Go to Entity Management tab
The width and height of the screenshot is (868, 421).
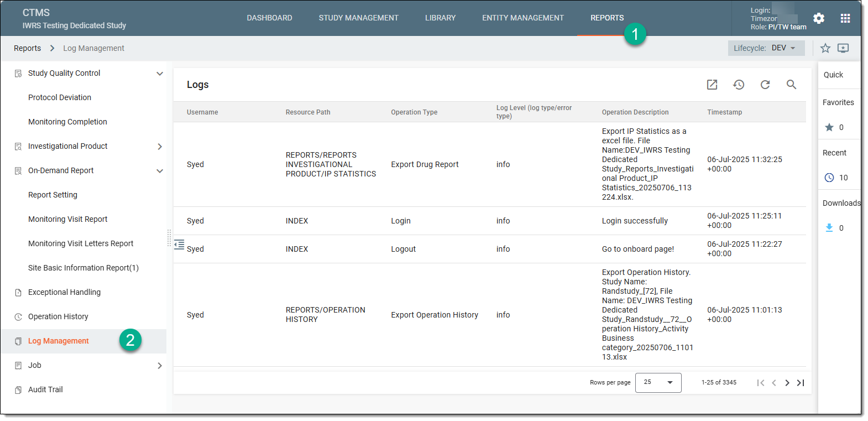click(523, 18)
